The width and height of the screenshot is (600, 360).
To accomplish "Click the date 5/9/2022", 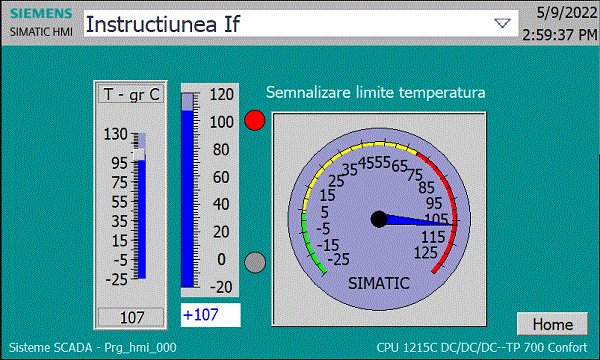I will (x=567, y=13).
